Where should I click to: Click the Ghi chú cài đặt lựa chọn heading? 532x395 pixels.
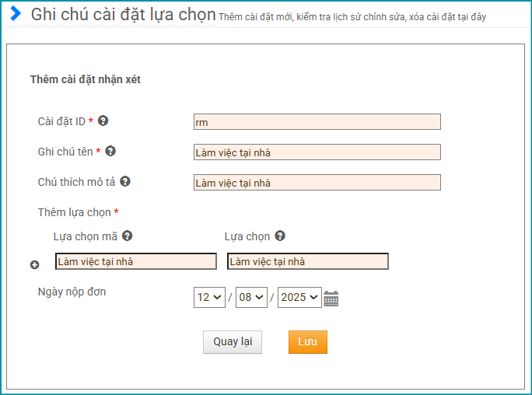123,14
